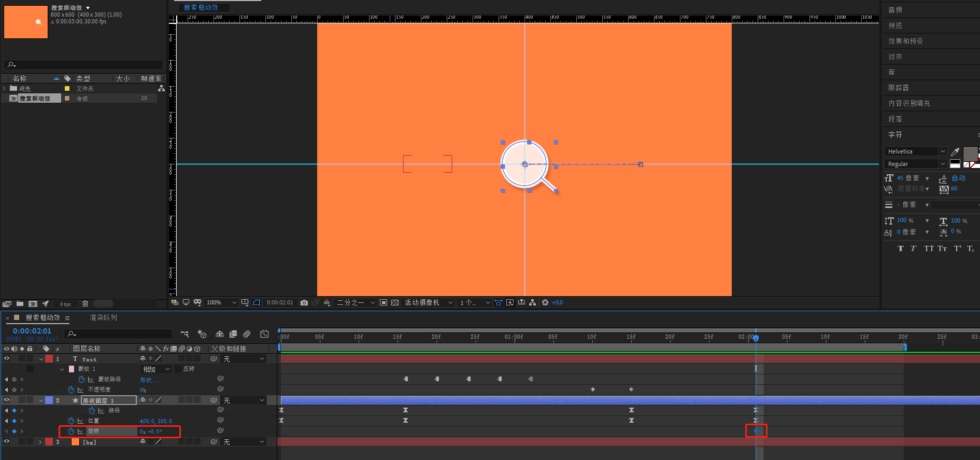Toggle the 位置 stopwatch
Viewport: 980px width, 460px height.
coord(72,421)
